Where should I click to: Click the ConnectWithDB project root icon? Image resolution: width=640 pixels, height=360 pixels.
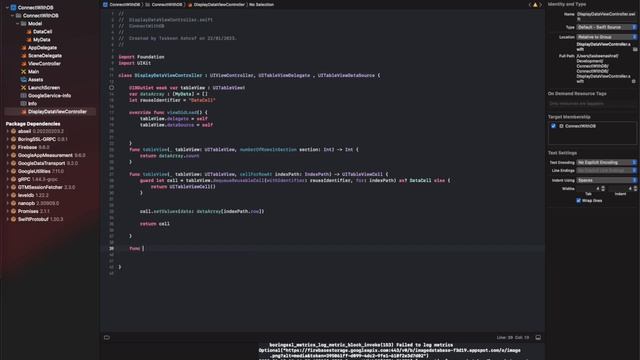[13, 7]
